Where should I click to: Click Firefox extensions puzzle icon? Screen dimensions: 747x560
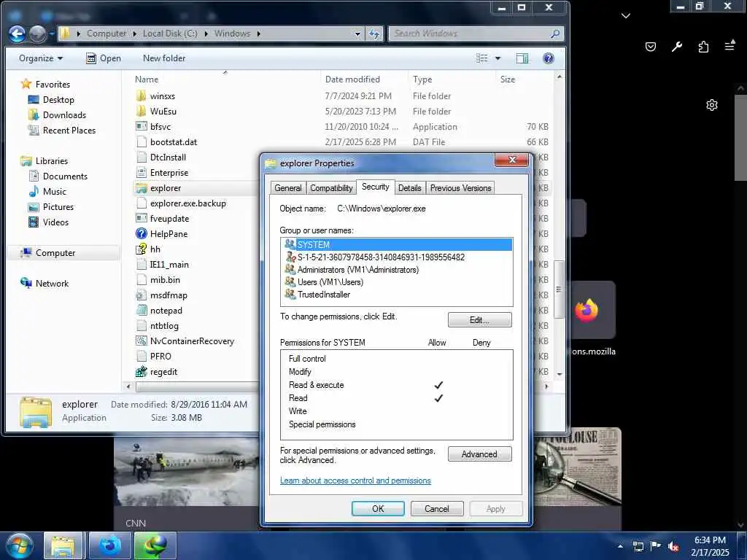[703, 47]
